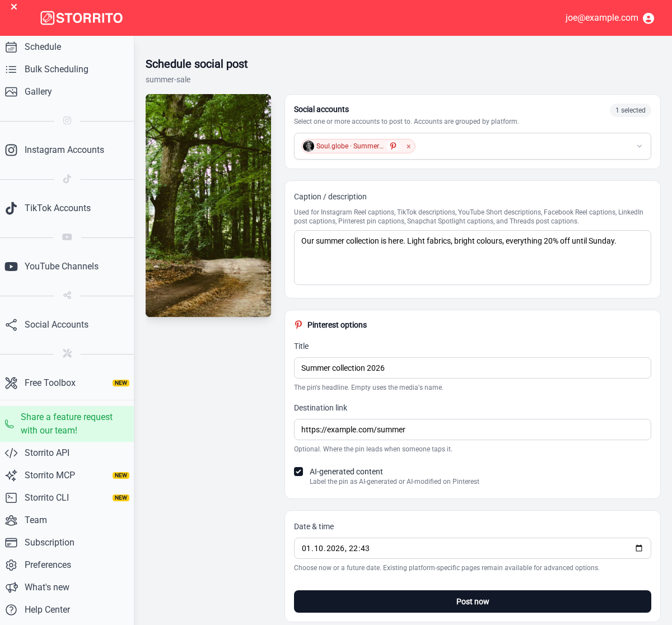Viewport: 672px width, 625px height.
Task: Open Instagram Accounts page
Action: 67,150
